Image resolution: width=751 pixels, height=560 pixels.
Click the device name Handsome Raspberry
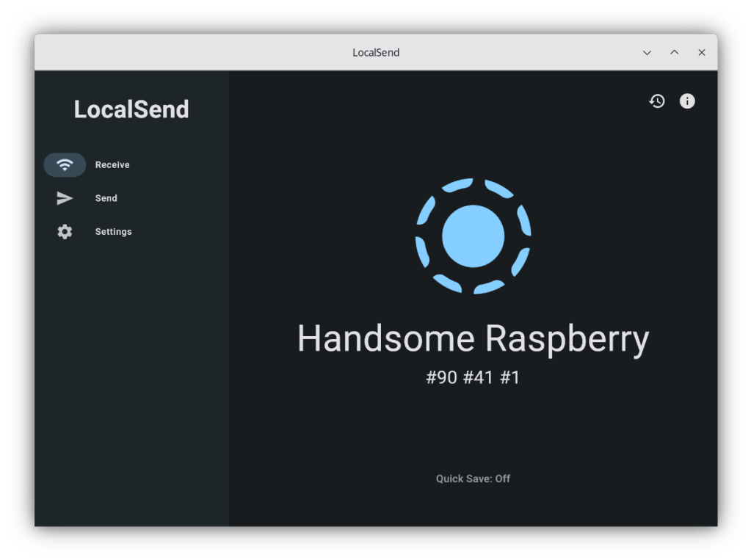pos(473,338)
